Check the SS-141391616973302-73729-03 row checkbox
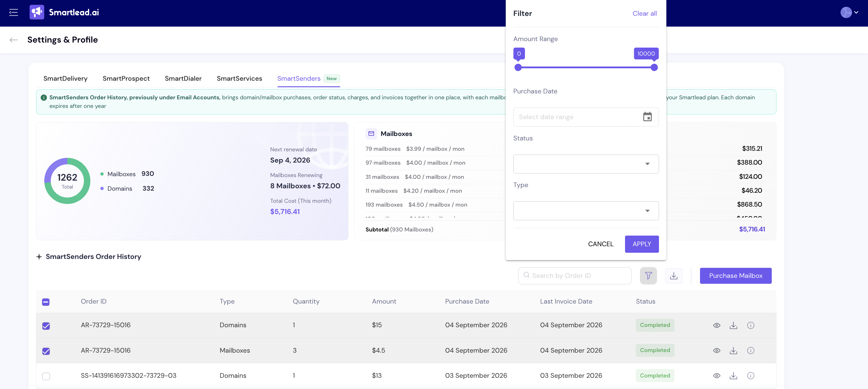 click(x=46, y=376)
